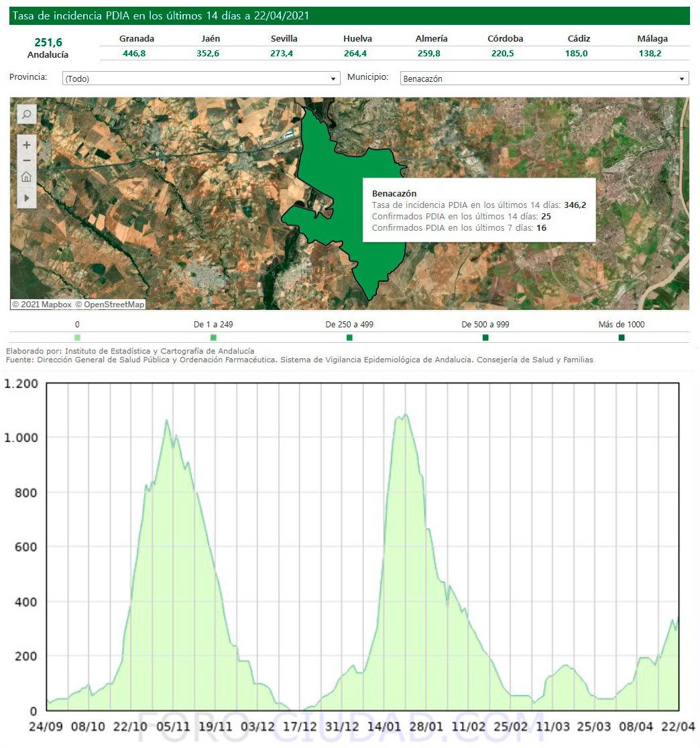Viewport: 700px width, 748px height.
Task: Open the Provincia dropdown
Action: tap(200, 79)
